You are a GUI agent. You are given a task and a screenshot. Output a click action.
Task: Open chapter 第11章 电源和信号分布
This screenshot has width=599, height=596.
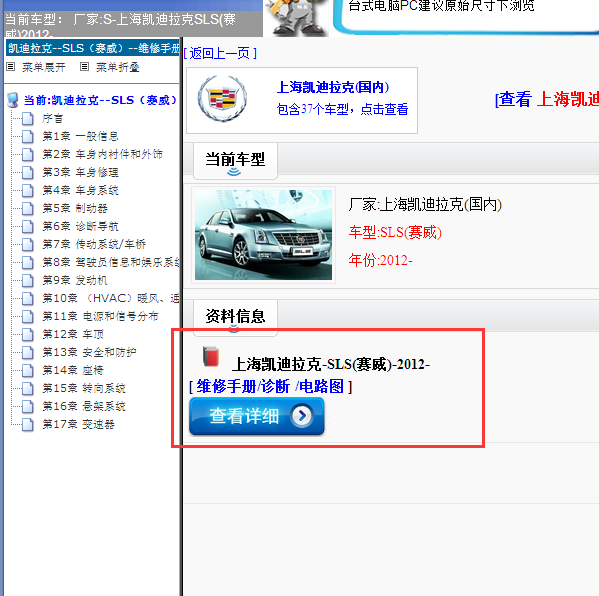100,316
